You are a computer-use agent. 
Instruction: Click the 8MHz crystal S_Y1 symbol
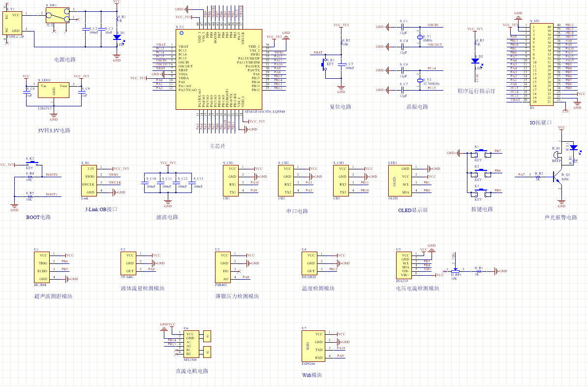[x=420, y=37]
